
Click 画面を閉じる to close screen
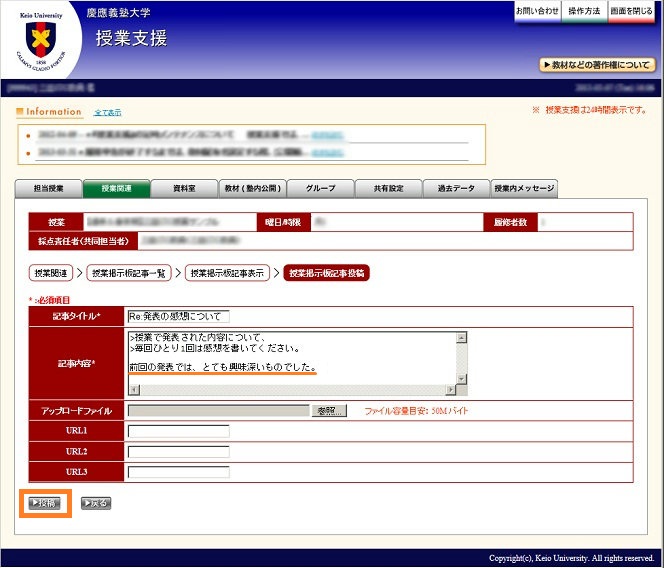(631, 11)
